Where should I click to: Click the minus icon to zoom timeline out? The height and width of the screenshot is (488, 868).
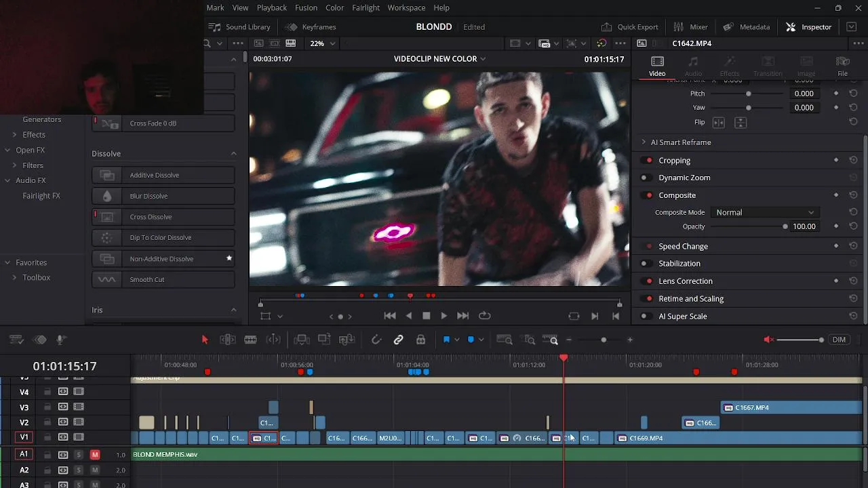(x=569, y=340)
